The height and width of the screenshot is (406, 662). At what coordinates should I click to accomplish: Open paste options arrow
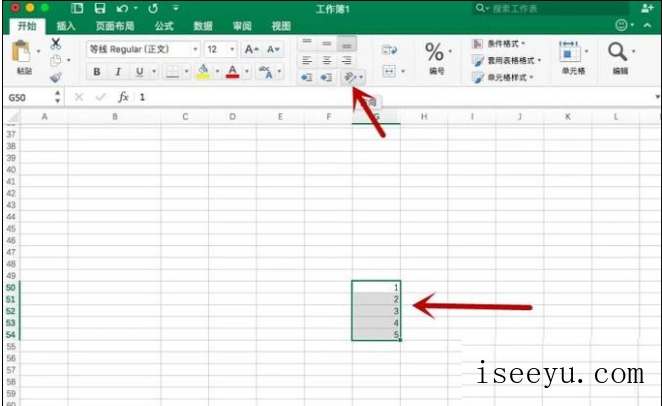click(38, 51)
